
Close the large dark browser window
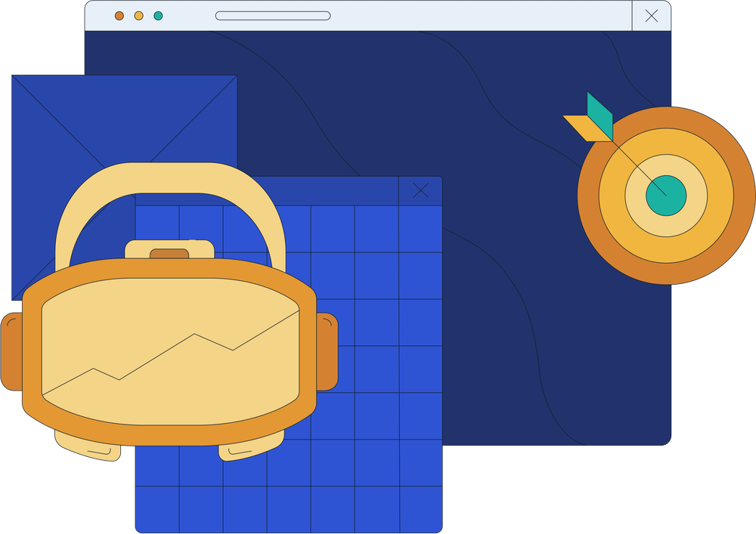651,16
